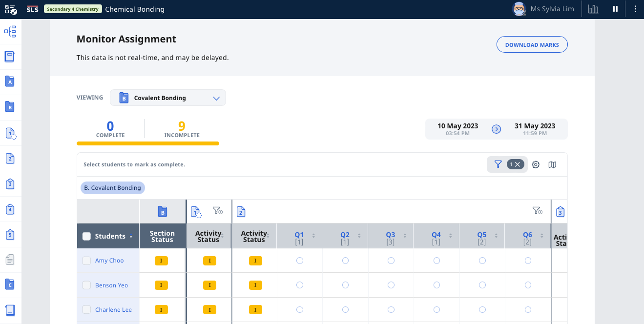This screenshot has height=324, width=644.
Task: Click the map view icon in table toolbar
Action: (x=552, y=164)
